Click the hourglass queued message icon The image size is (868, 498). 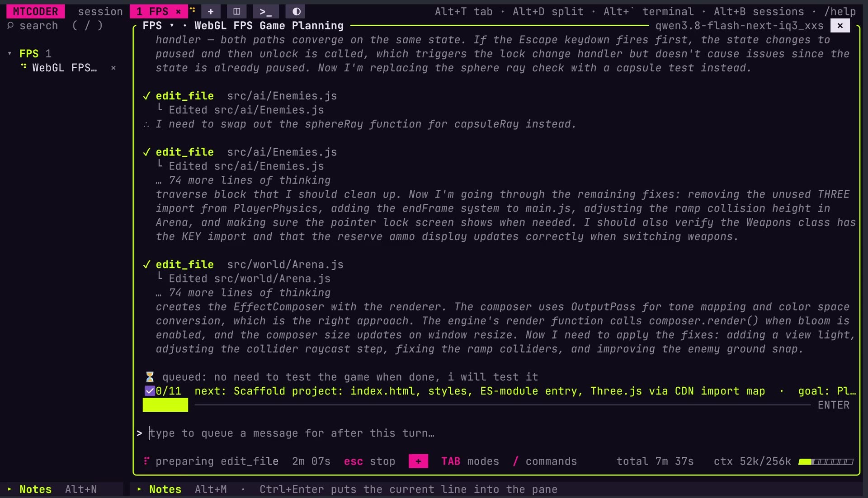pos(150,377)
